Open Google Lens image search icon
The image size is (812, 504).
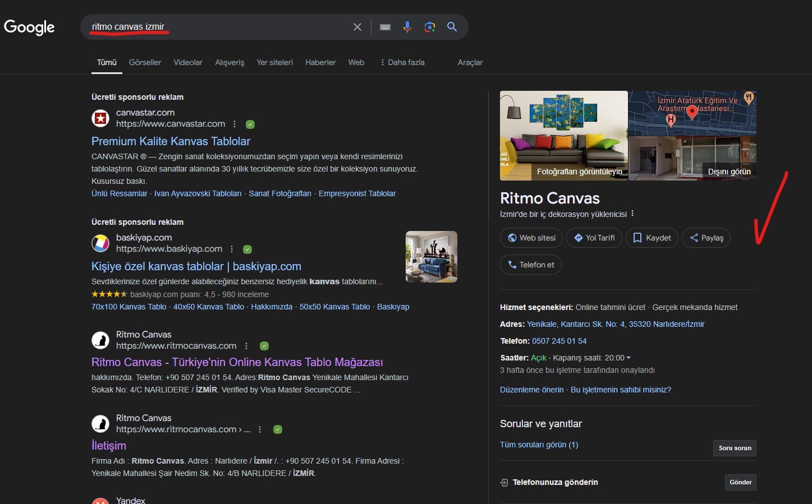click(430, 27)
